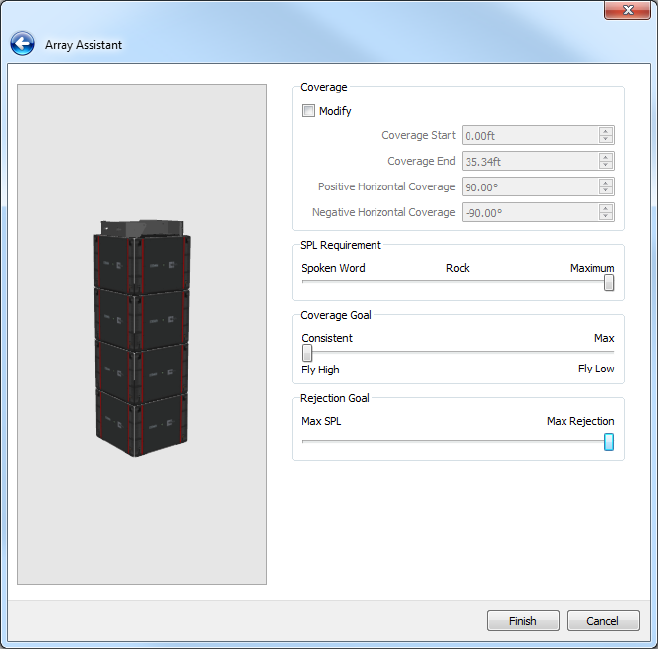The height and width of the screenshot is (649, 658).
Task: Increase Coverage Start with up arrow
Action: pos(606,132)
